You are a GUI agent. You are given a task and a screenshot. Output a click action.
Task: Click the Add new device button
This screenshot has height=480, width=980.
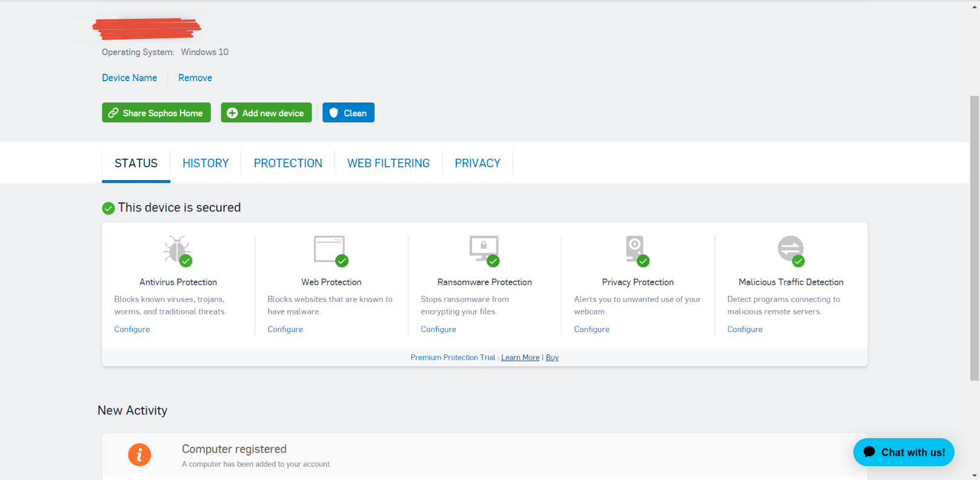point(266,113)
